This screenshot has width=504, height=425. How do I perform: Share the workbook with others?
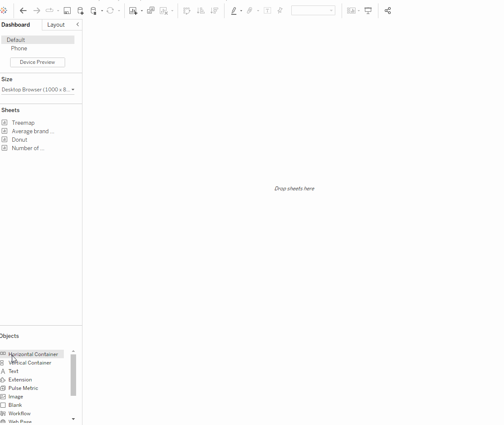[x=388, y=11]
